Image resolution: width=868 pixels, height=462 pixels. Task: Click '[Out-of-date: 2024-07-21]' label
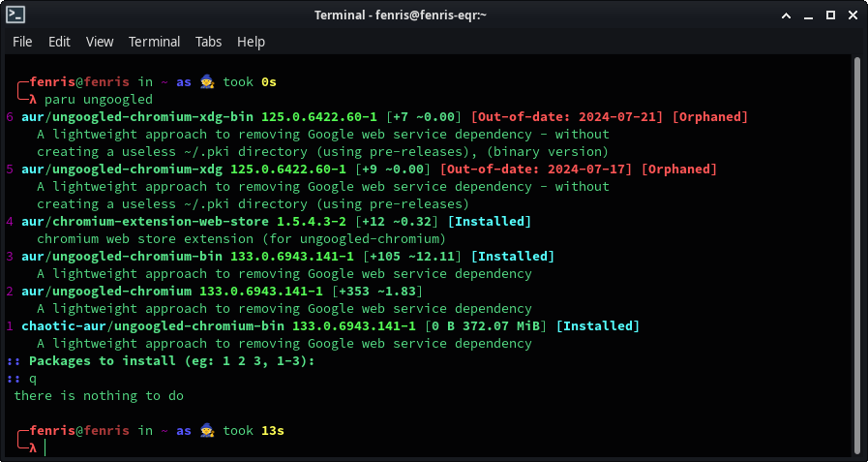point(567,117)
